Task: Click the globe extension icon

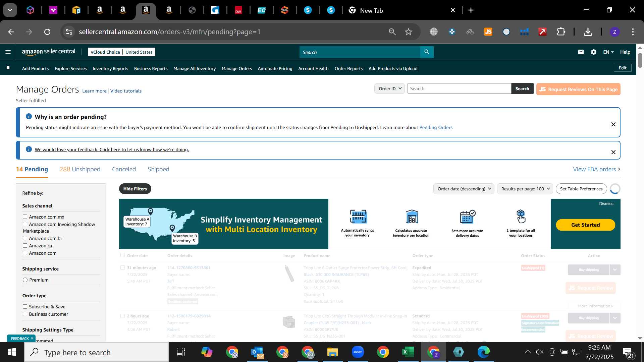Action: point(434,32)
